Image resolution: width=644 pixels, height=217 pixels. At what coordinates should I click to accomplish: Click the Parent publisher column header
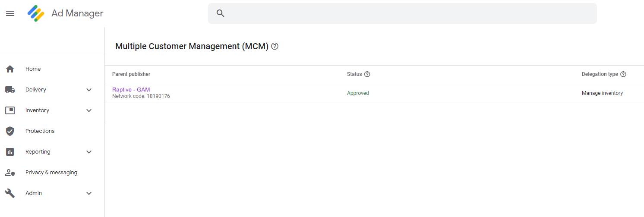(x=131, y=74)
